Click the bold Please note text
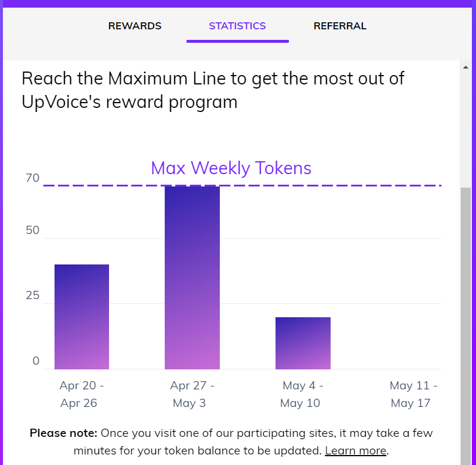 coord(63,433)
